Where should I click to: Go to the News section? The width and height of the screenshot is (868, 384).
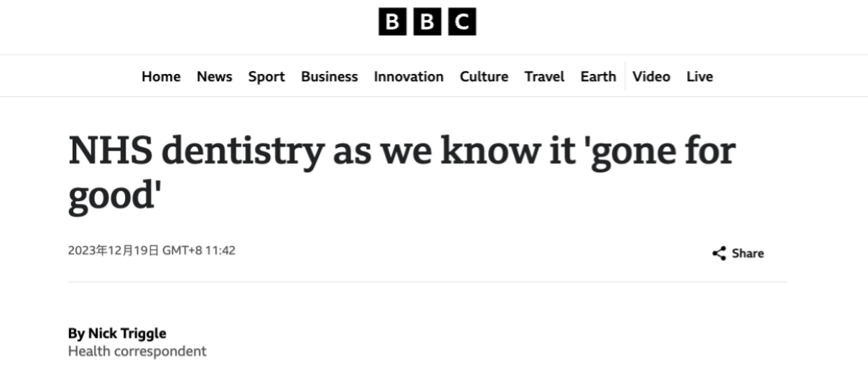point(215,77)
